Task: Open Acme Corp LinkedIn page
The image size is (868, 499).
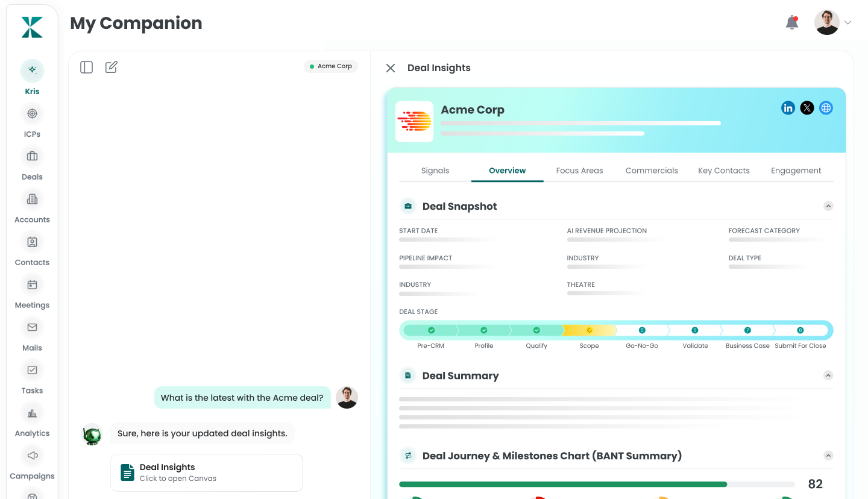Action: pyautogui.click(x=788, y=108)
